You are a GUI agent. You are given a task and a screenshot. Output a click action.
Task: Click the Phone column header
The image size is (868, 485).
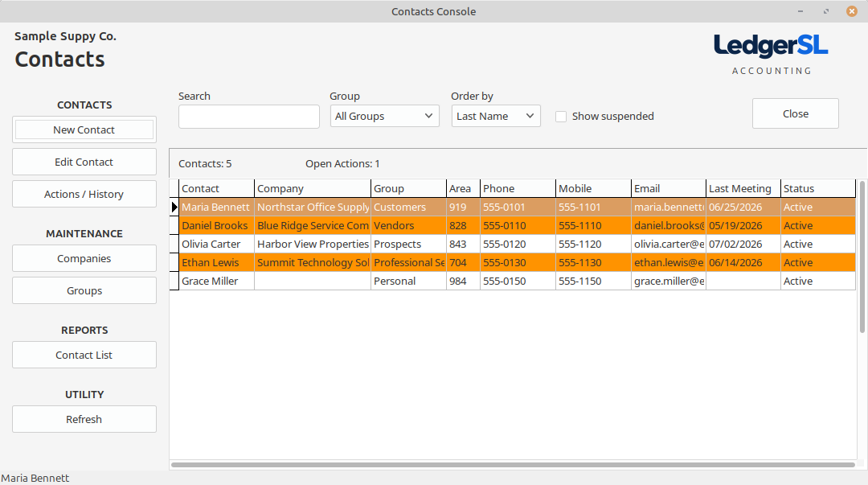point(518,188)
